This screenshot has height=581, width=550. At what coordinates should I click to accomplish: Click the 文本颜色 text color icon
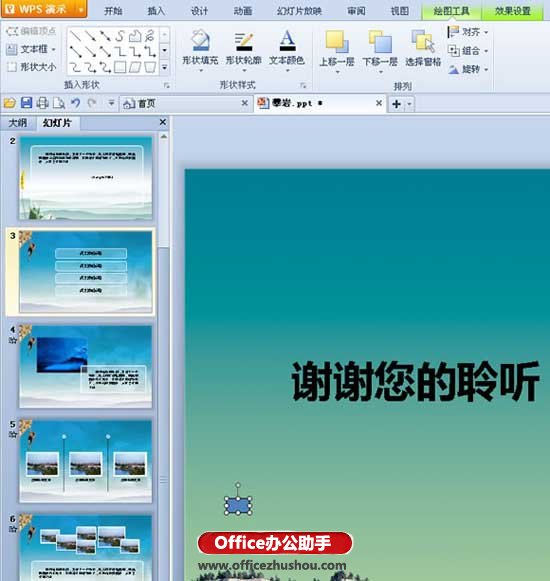tap(287, 40)
